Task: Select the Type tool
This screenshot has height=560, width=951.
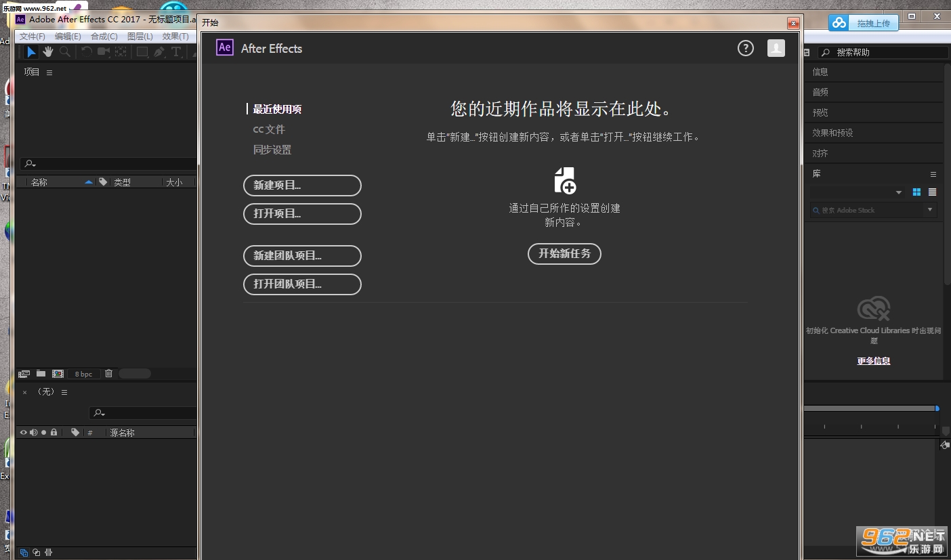Action: [176, 52]
